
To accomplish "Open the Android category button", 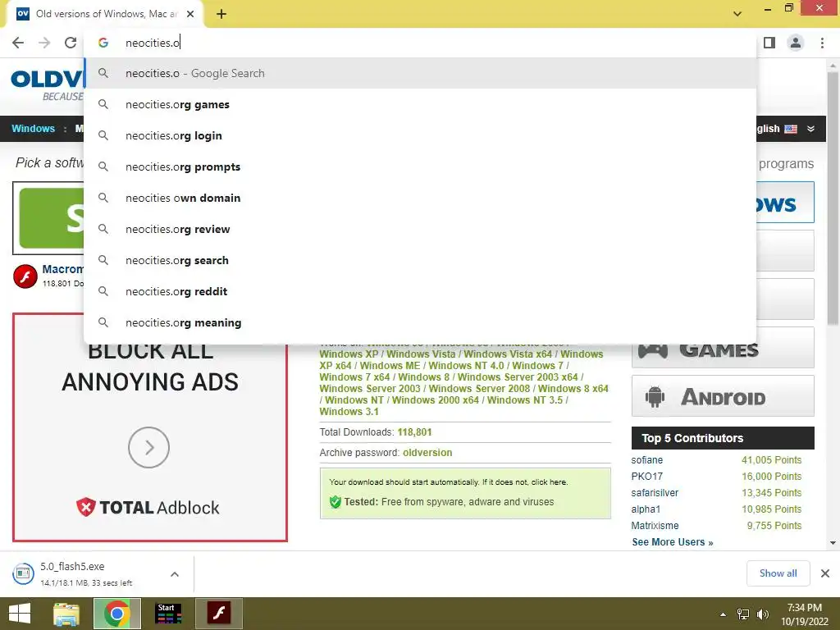I will [x=723, y=396].
